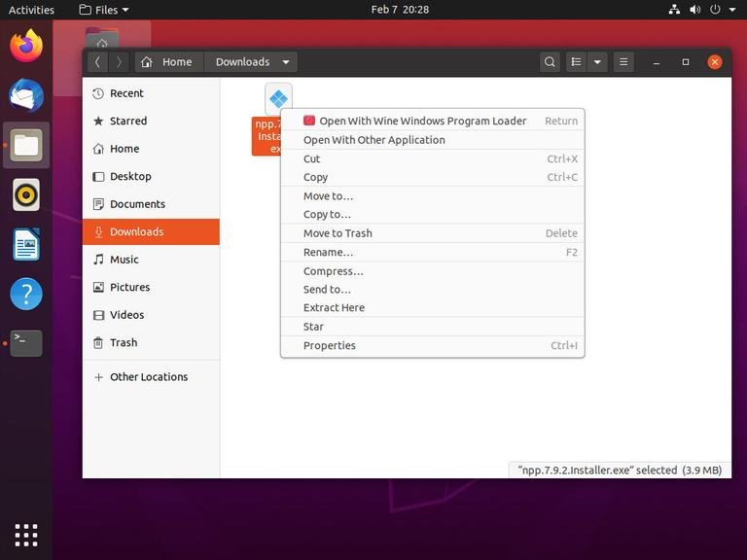Click the Home path bar button
The width and height of the screenshot is (747, 560).
(x=167, y=62)
